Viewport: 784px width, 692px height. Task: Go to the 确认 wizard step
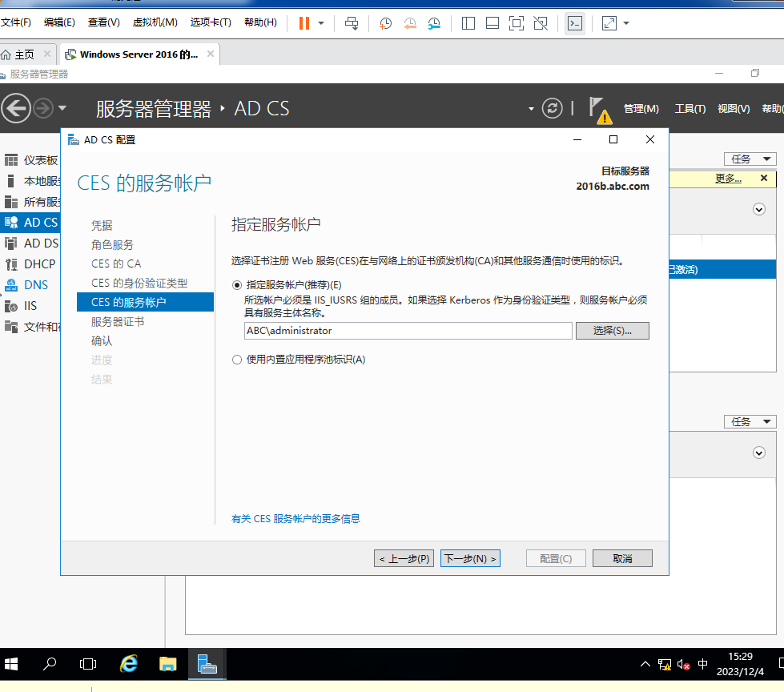102,341
